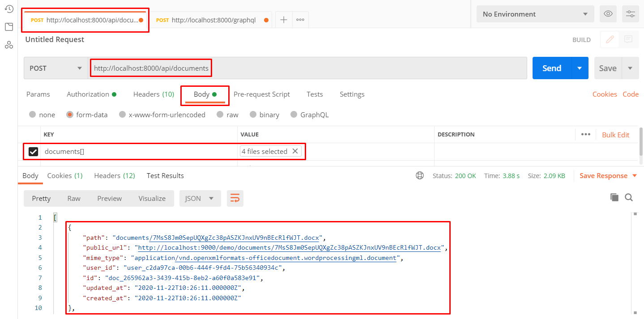Click the Description cell of documents[] row
Image resolution: width=644 pixels, height=319 pixels.
coord(536,152)
